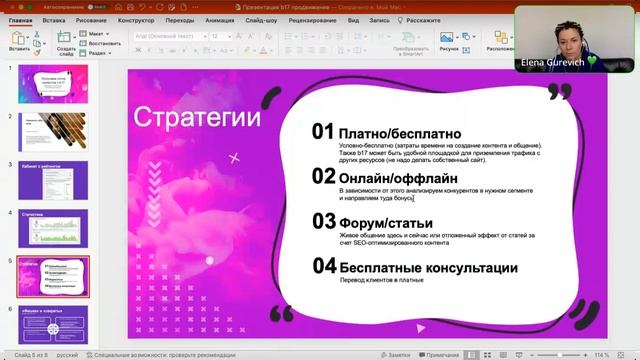Open the Создать слайд dropdown arrow

(x=74, y=38)
